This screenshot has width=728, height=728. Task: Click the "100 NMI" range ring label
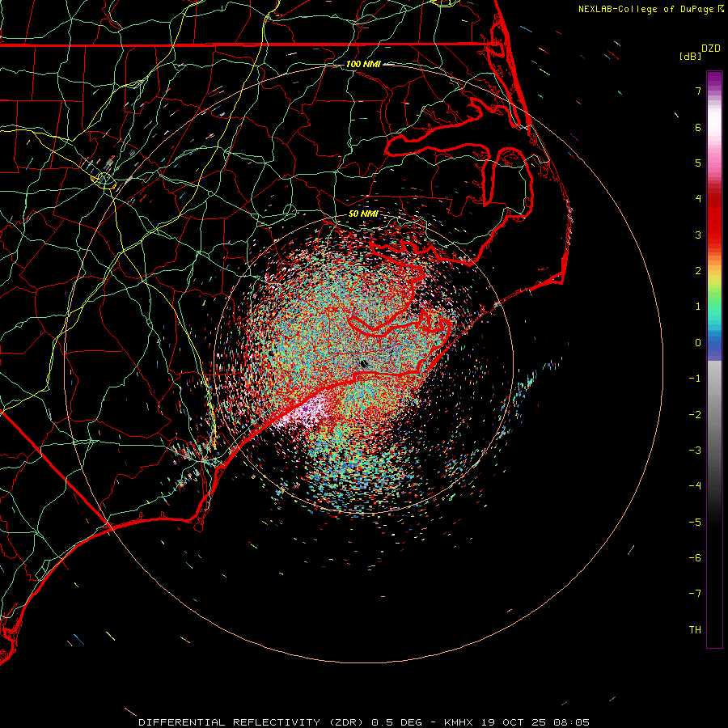click(363, 64)
